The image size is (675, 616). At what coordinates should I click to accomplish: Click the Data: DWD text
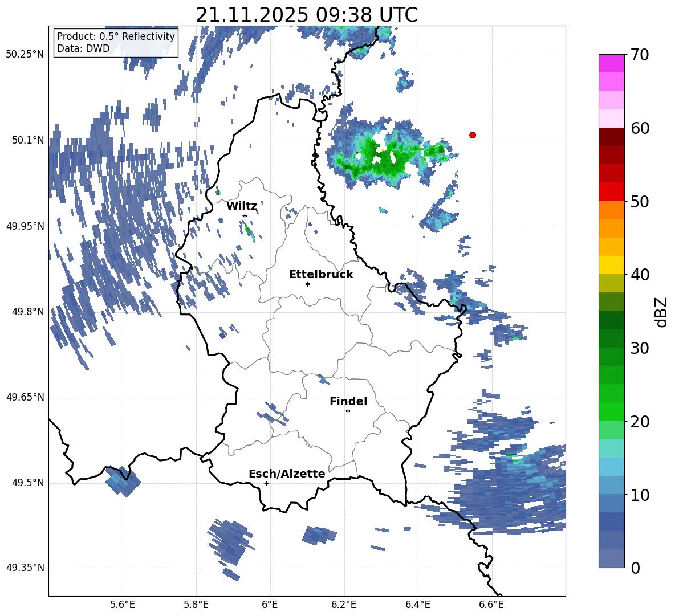pos(83,48)
